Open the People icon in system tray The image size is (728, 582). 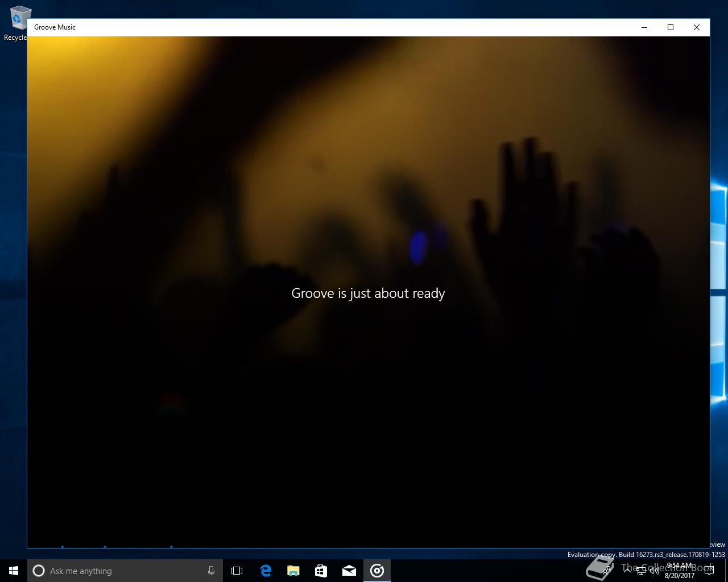point(608,571)
